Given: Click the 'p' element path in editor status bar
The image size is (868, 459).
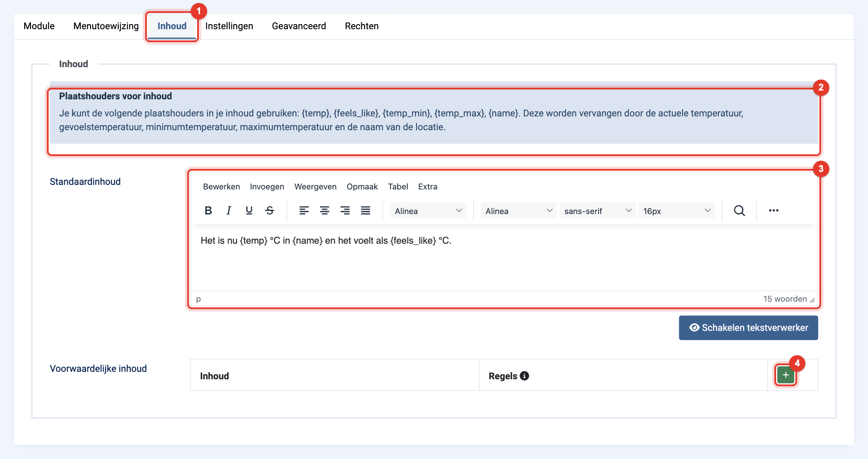Looking at the screenshot, I should tap(198, 299).
